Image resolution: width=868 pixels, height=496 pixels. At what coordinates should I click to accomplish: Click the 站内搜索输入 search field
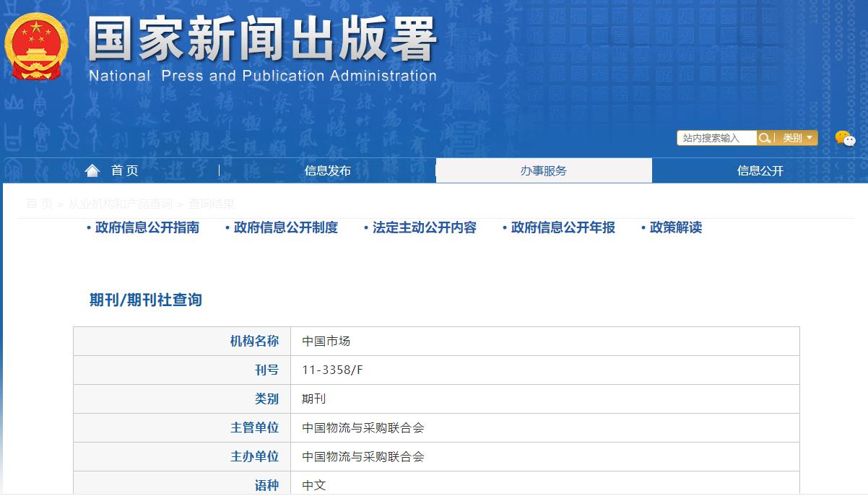coord(716,138)
